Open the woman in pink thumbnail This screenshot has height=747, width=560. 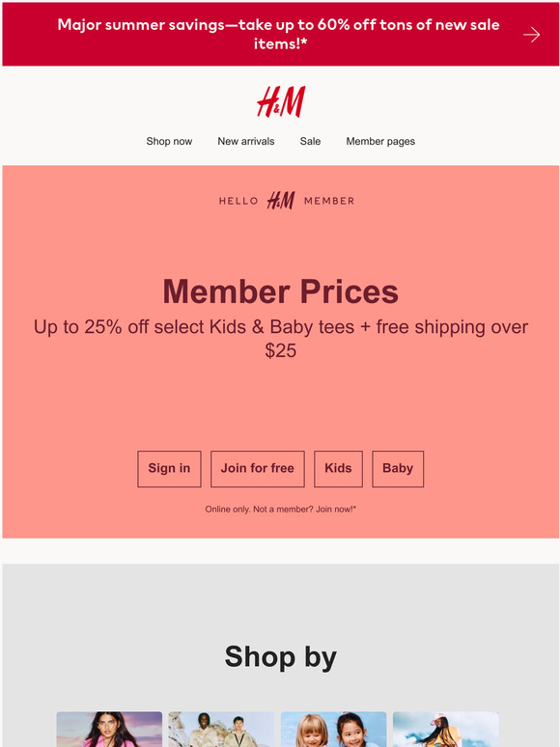point(109,730)
